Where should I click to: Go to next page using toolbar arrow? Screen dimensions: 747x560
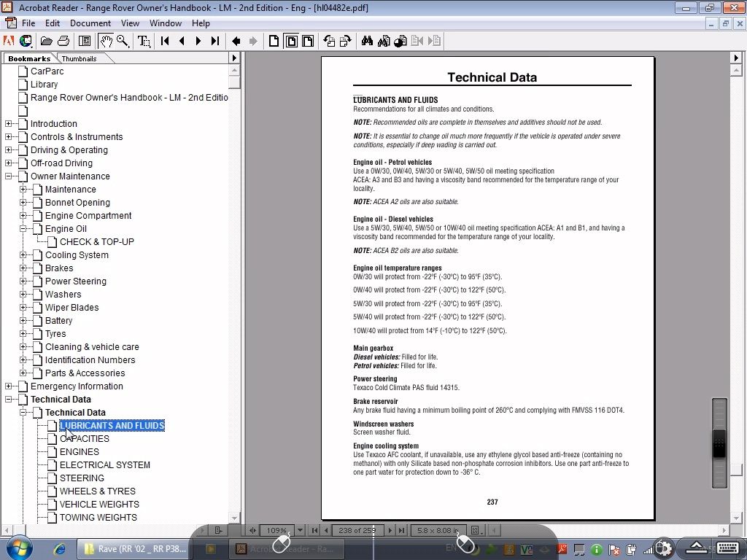click(198, 41)
